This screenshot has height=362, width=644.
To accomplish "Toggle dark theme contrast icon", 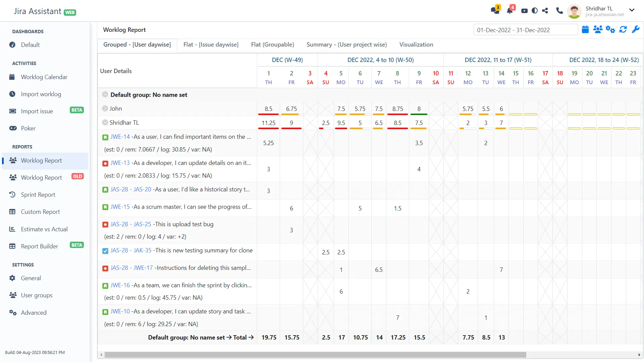I will 535,11.
